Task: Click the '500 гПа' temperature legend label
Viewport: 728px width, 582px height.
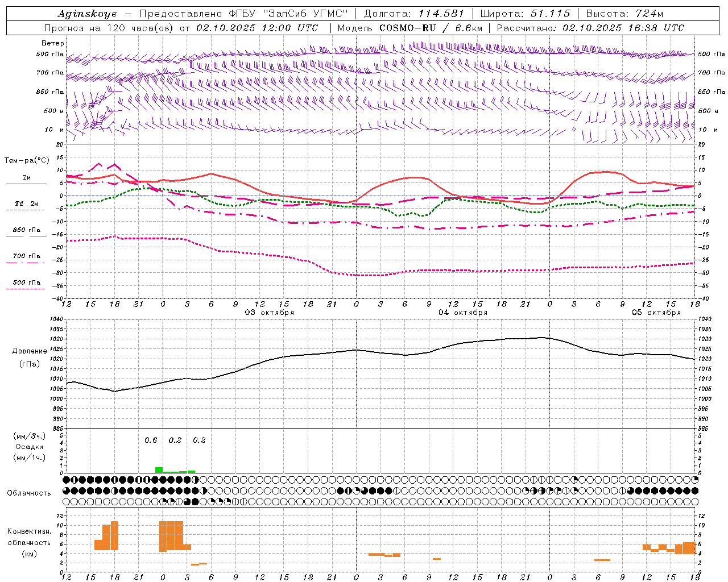Action: click(x=27, y=282)
